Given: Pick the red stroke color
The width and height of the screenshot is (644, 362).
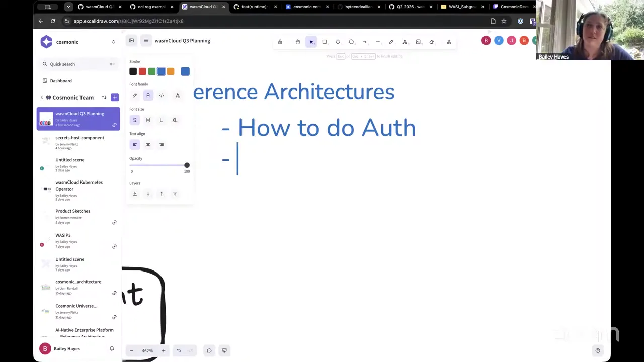Looking at the screenshot, I should [142, 71].
